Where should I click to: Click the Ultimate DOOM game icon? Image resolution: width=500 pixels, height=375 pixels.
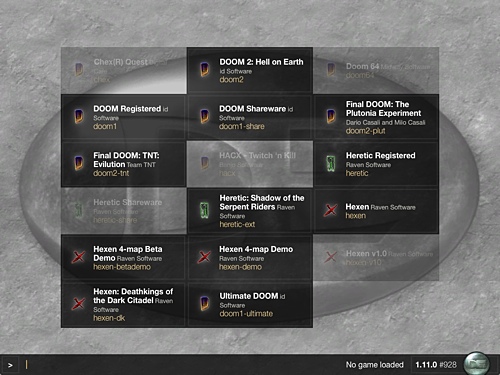(205, 304)
